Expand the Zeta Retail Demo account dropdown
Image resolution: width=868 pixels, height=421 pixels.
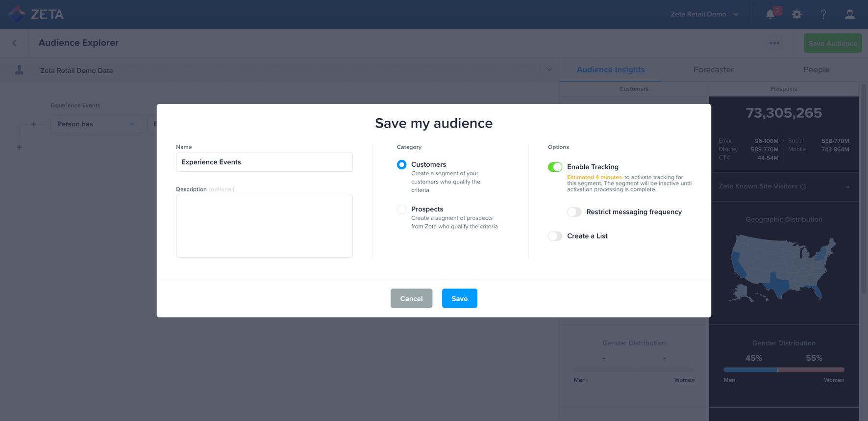click(704, 15)
